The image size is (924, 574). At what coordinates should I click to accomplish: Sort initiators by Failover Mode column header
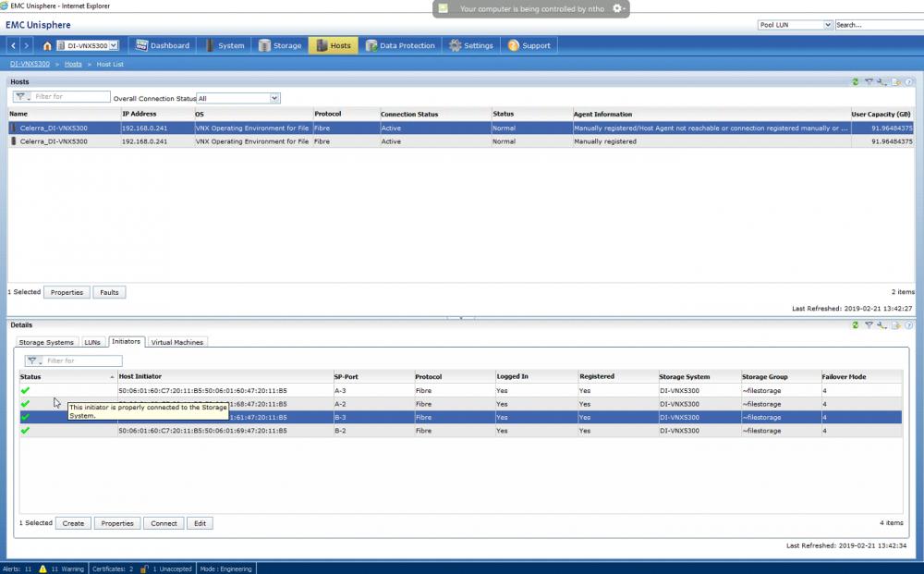click(861, 376)
